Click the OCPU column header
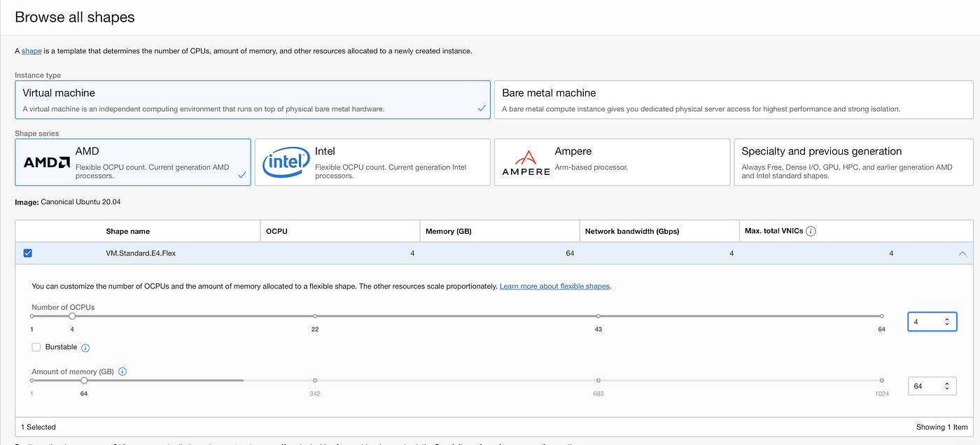Image resolution: width=980 pixels, height=445 pixels. [x=340, y=231]
